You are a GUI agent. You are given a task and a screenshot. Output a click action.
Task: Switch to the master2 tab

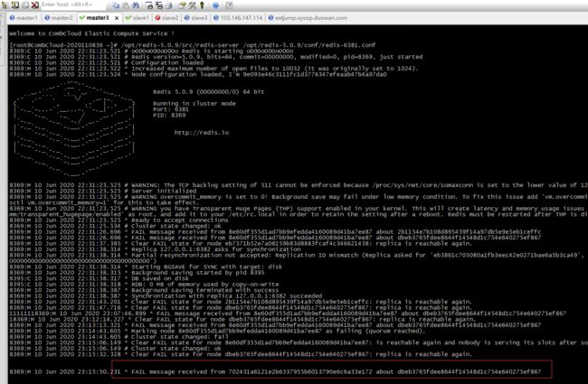click(x=59, y=17)
